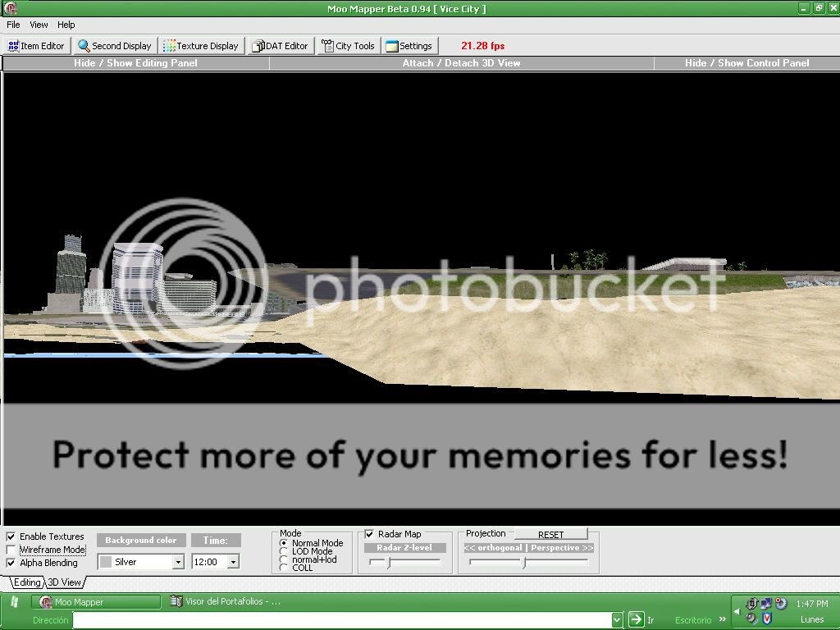The width and height of the screenshot is (840, 630).
Task: Click Hide / Show Editing Panel
Action: tap(135, 63)
